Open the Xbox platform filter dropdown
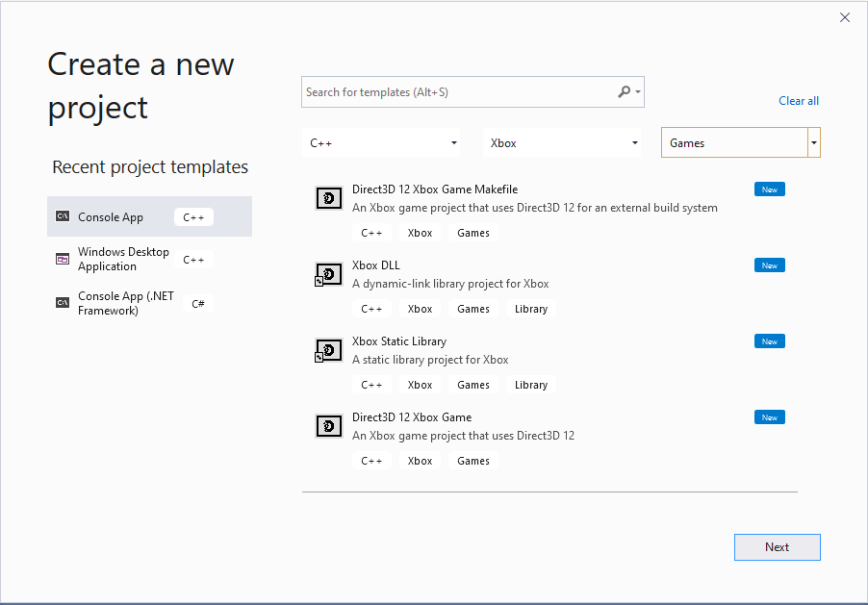 click(x=562, y=142)
